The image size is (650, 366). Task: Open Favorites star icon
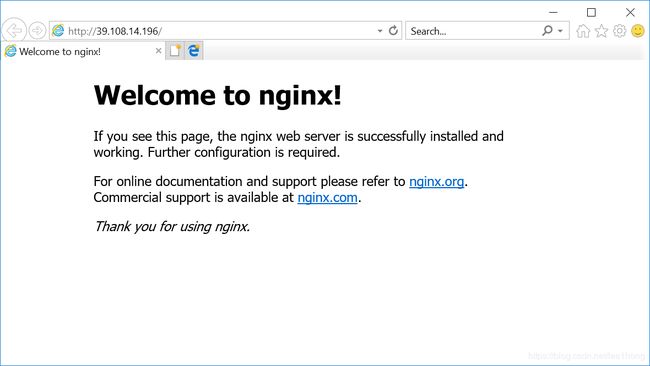point(601,31)
